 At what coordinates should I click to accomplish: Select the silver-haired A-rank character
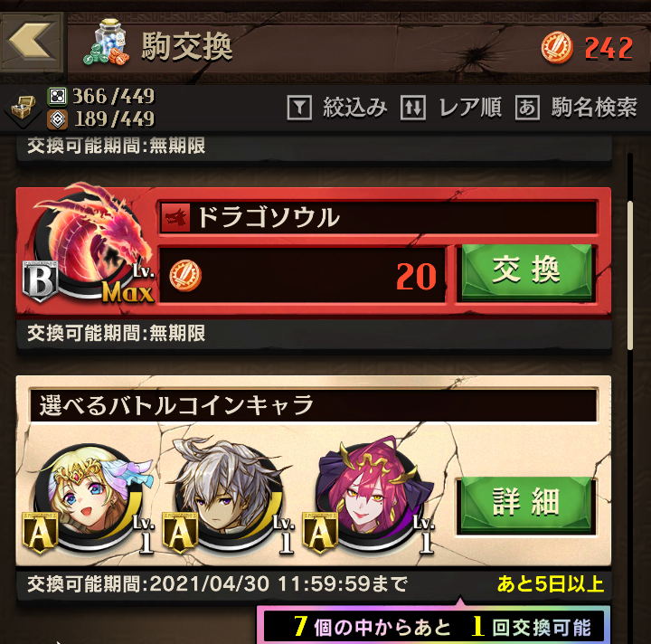coord(229,497)
